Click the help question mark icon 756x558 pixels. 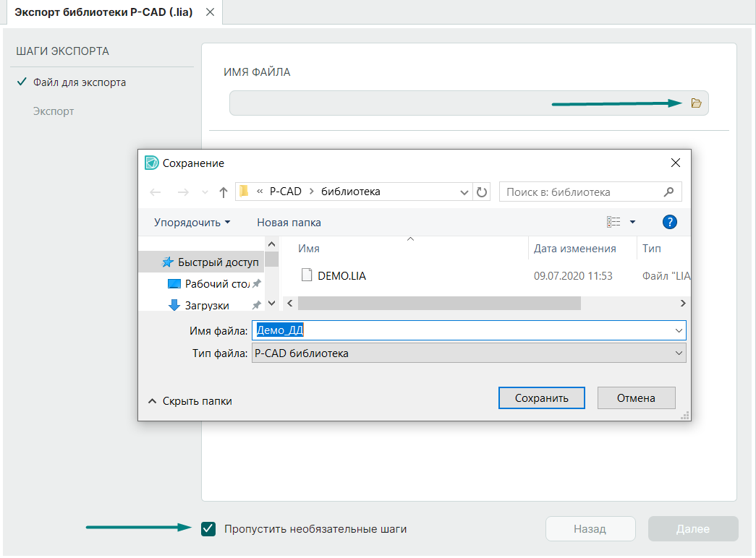click(669, 222)
